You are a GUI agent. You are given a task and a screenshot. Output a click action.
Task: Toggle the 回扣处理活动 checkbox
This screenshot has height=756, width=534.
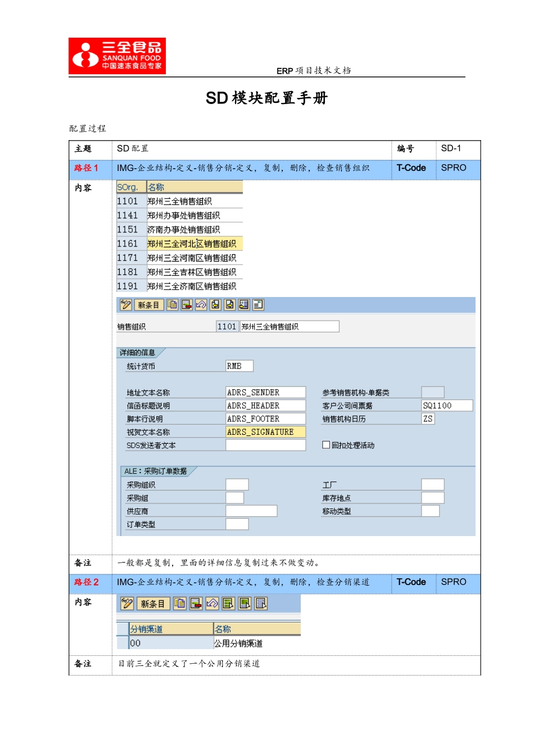[x=326, y=445]
